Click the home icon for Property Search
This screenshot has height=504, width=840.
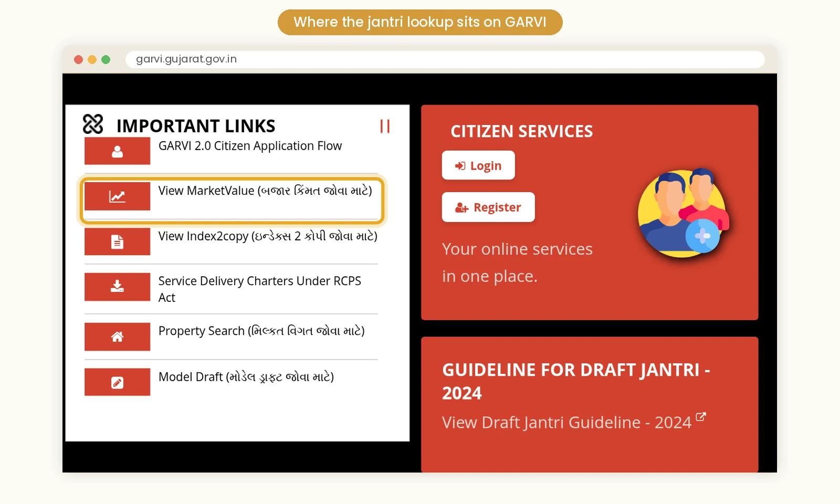point(117,337)
